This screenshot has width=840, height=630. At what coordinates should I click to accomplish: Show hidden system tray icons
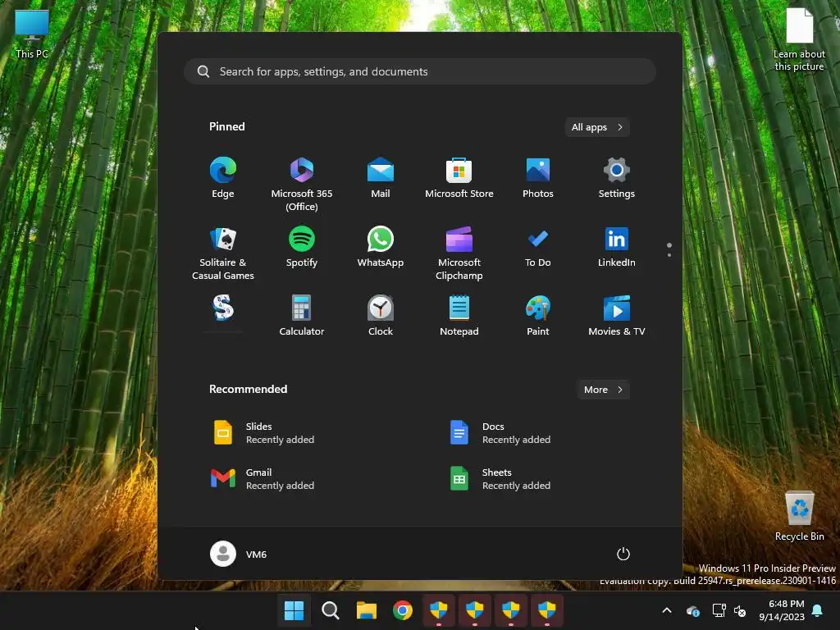(667, 610)
